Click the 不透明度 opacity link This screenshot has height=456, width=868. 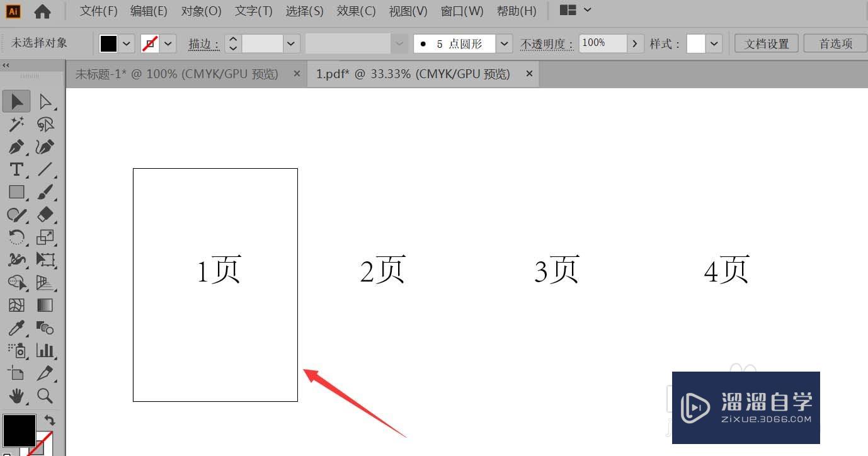point(547,44)
